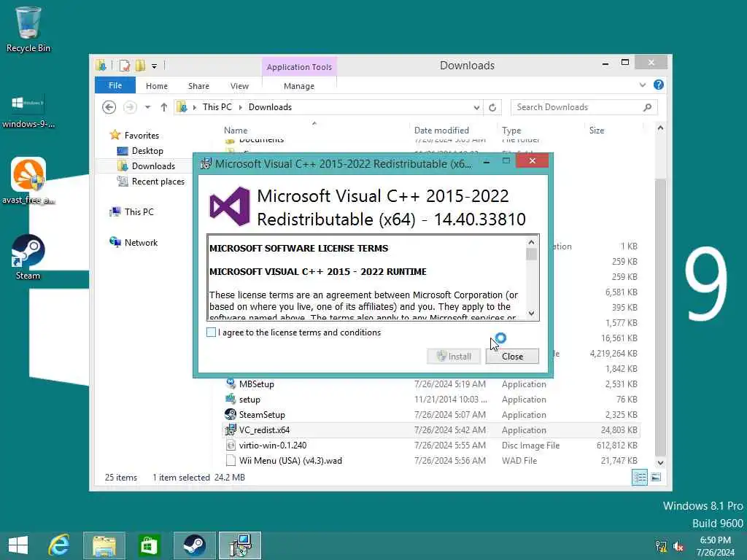Click the search magnifier icon

pos(647,107)
